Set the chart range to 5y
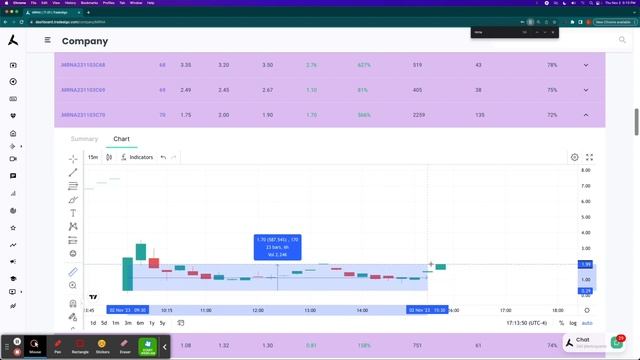The height and width of the screenshot is (360, 640). (x=162, y=323)
